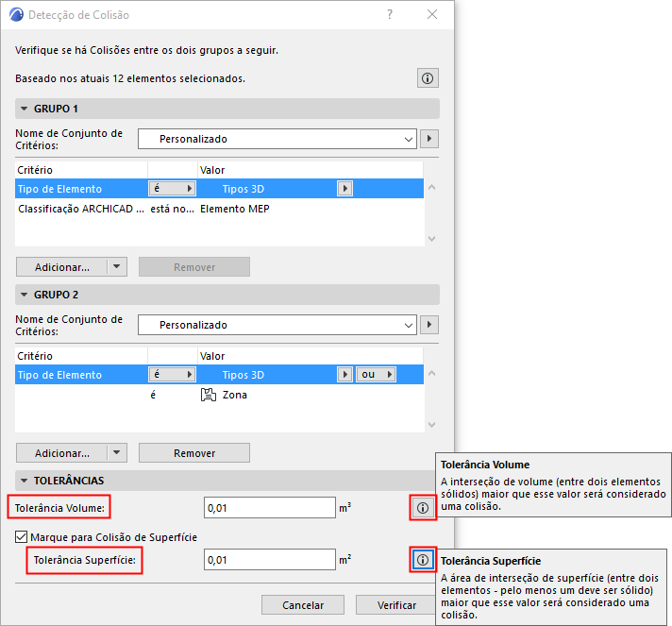The height and width of the screenshot is (626, 672).
Task: Select the Classificação ARCHICAD criterion row
Action: click(x=219, y=209)
